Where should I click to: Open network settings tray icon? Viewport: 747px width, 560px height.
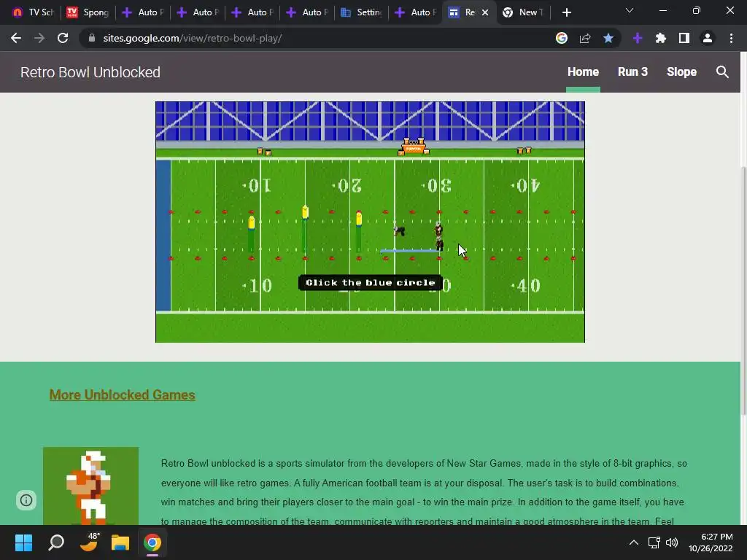pos(654,542)
